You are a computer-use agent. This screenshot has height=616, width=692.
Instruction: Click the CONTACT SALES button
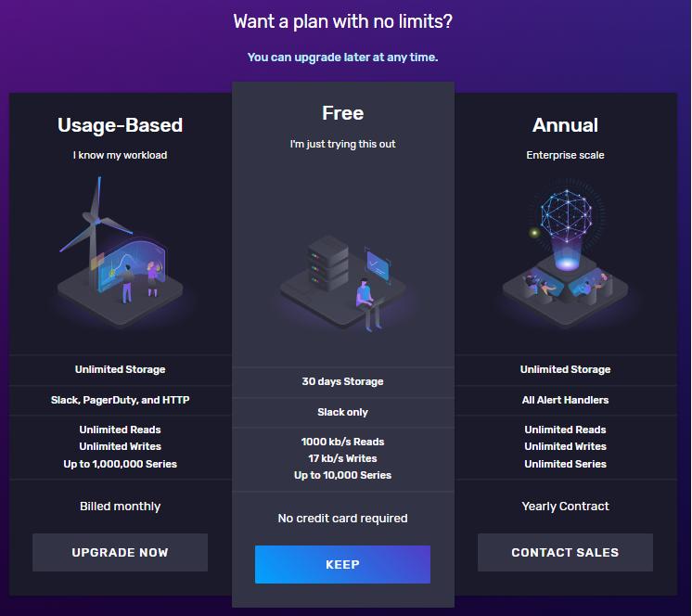tap(565, 552)
